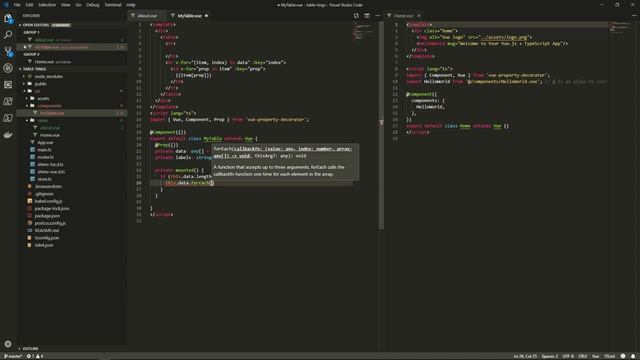Image resolution: width=640 pixels, height=360 pixels.
Task: Open tslint.json in the file tree
Action: tap(44, 245)
